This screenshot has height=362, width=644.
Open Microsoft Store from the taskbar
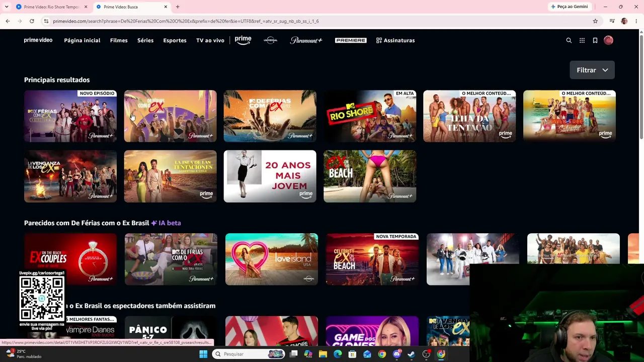pos(352,354)
